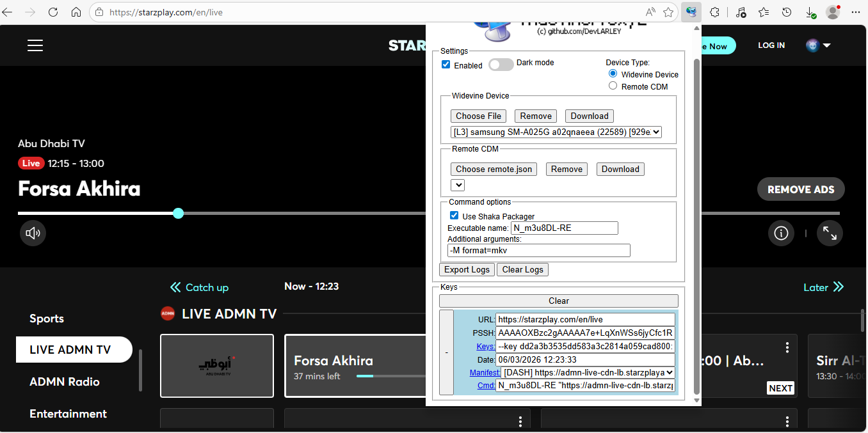Click the Date value field
Viewport: 868px width, 433px height.
pyautogui.click(x=585, y=359)
